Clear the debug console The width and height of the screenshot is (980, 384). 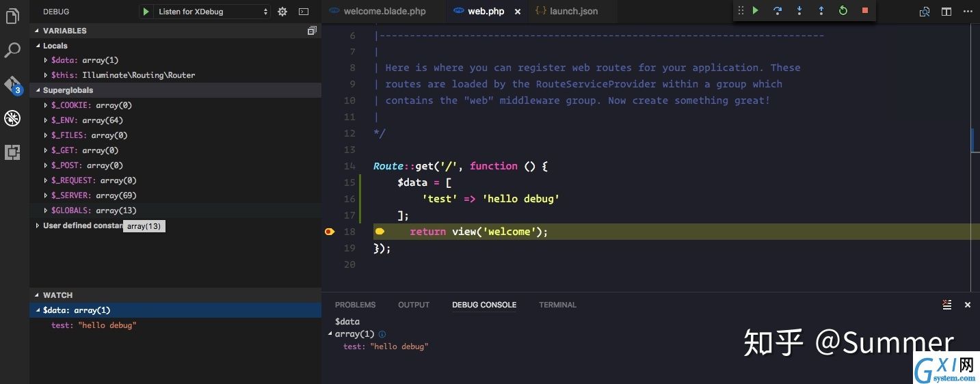(946, 305)
